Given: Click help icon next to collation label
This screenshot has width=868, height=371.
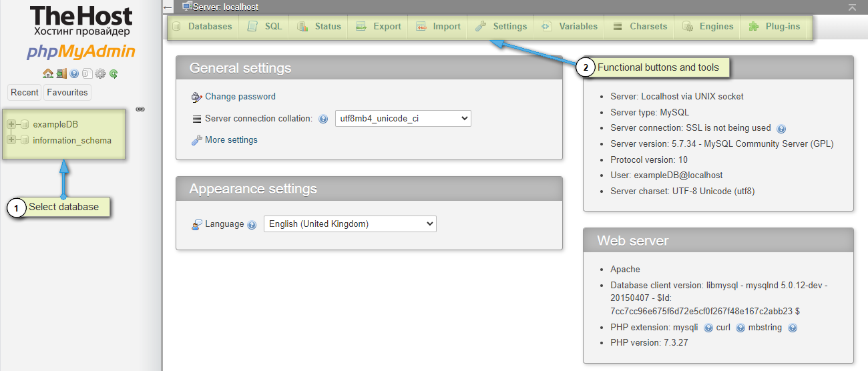Looking at the screenshot, I should tap(323, 119).
